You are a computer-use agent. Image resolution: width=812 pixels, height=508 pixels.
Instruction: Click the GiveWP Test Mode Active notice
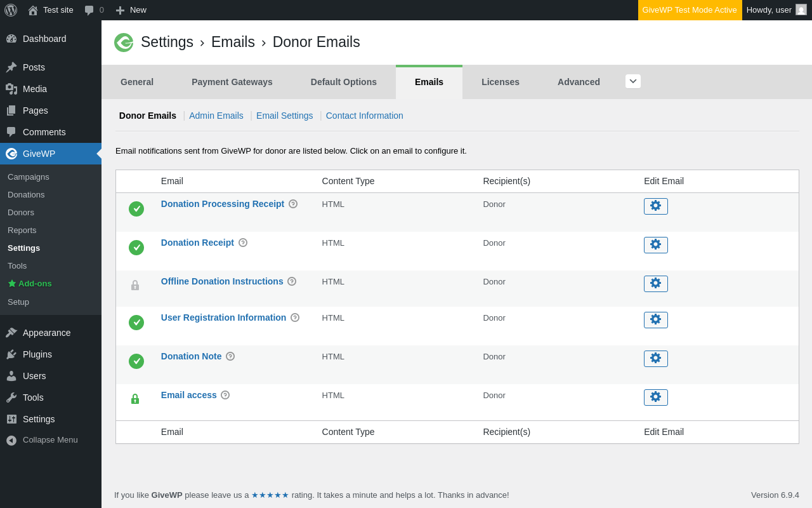(x=690, y=10)
